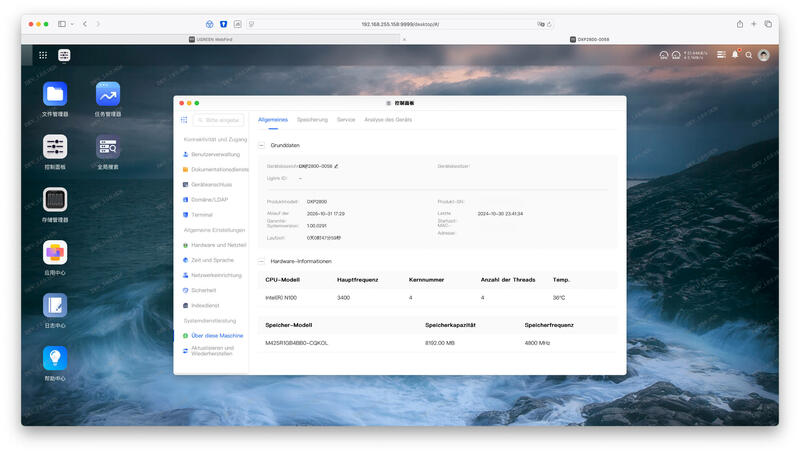The width and height of the screenshot is (800, 454).
Task: Collapse the Hardware-Informationen section
Action: (x=261, y=261)
